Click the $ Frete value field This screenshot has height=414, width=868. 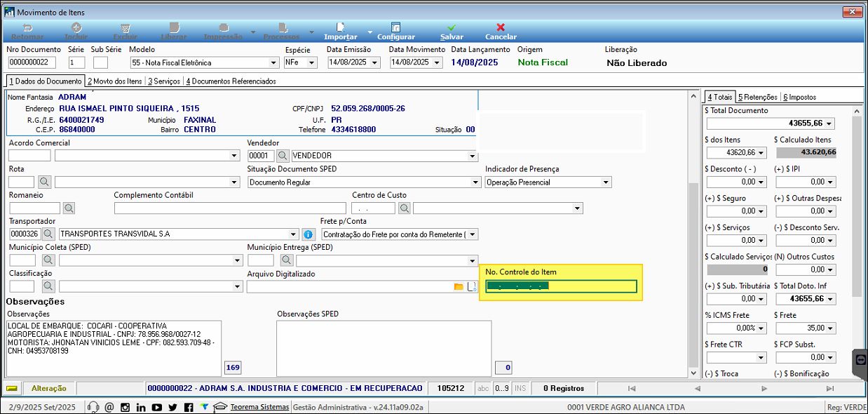[806, 328]
